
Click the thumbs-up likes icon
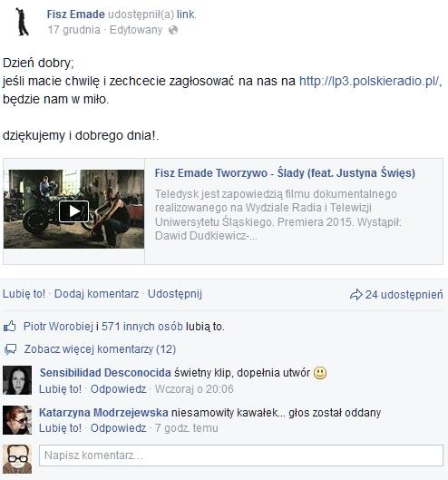10,327
